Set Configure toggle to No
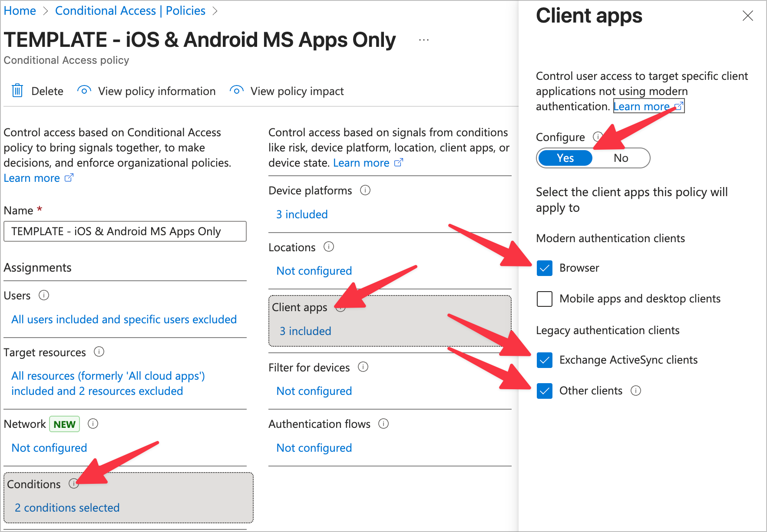 [x=621, y=158]
